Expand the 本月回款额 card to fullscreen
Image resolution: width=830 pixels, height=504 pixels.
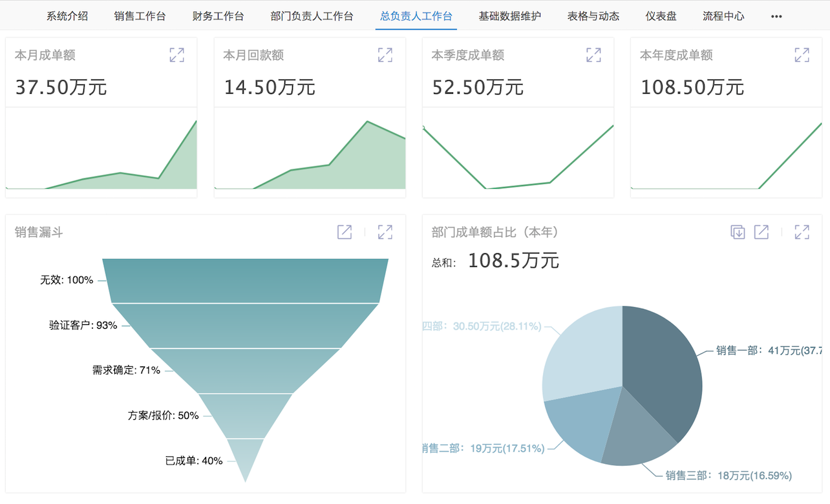pyautogui.click(x=385, y=55)
